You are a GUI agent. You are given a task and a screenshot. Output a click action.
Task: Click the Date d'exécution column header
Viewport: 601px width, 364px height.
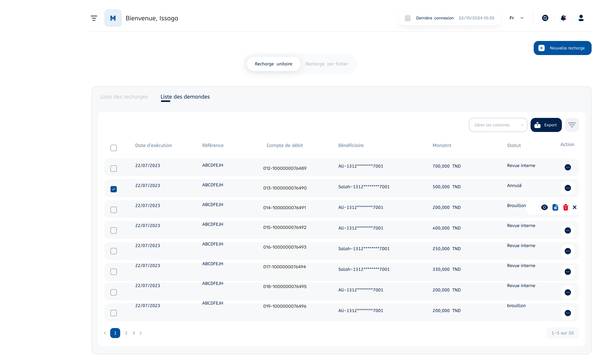[x=154, y=145]
